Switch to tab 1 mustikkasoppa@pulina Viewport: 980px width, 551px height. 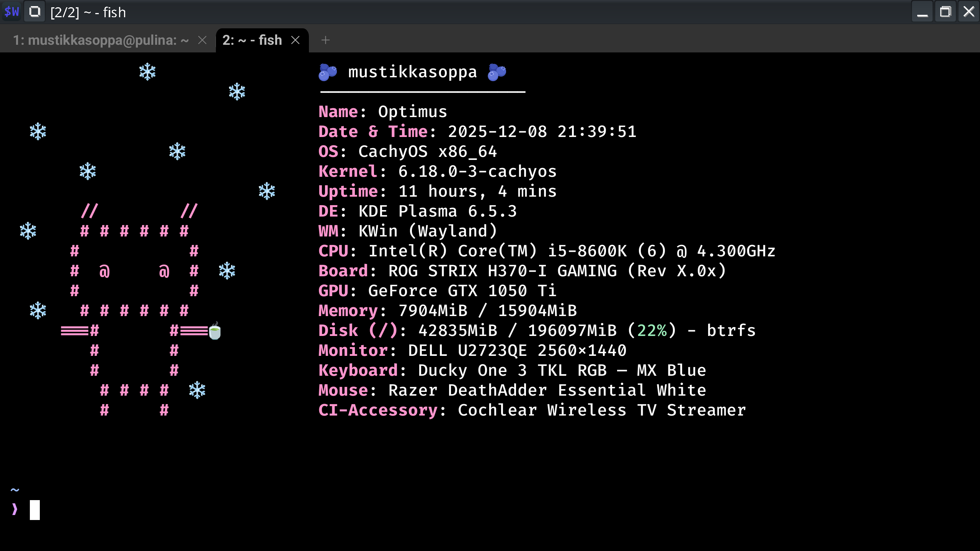point(101,40)
